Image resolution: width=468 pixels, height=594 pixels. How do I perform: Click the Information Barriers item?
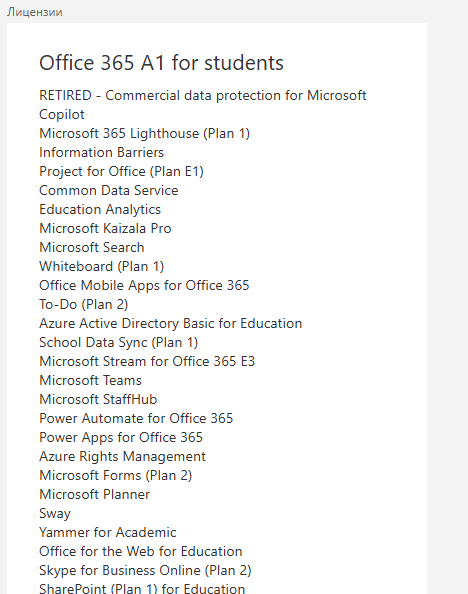(x=102, y=152)
